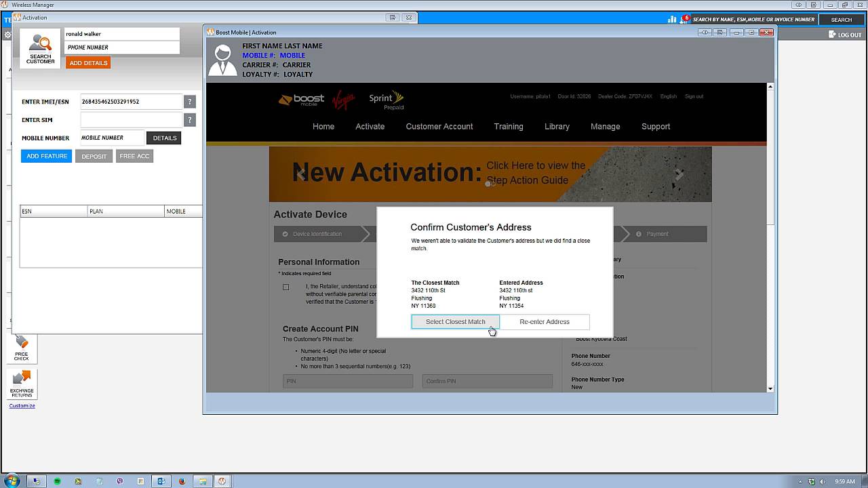Open the Library menu
This screenshot has width=868, height=488.
coord(557,127)
